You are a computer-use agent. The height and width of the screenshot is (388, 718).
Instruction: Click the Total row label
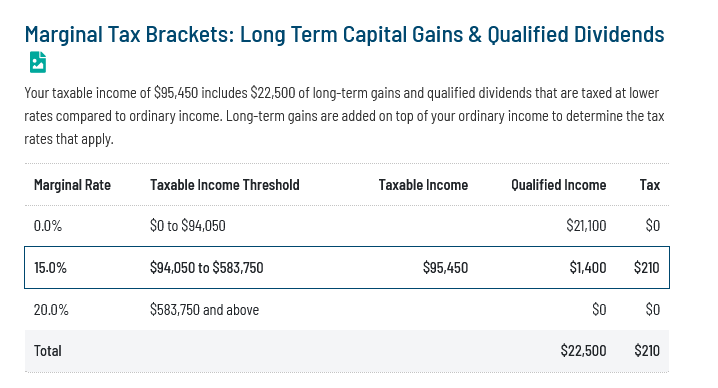pyautogui.click(x=48, y=351)
